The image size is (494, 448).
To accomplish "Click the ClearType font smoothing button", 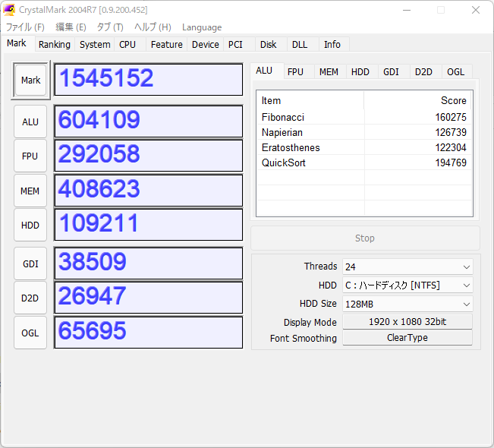I will [x=407, y=338].
